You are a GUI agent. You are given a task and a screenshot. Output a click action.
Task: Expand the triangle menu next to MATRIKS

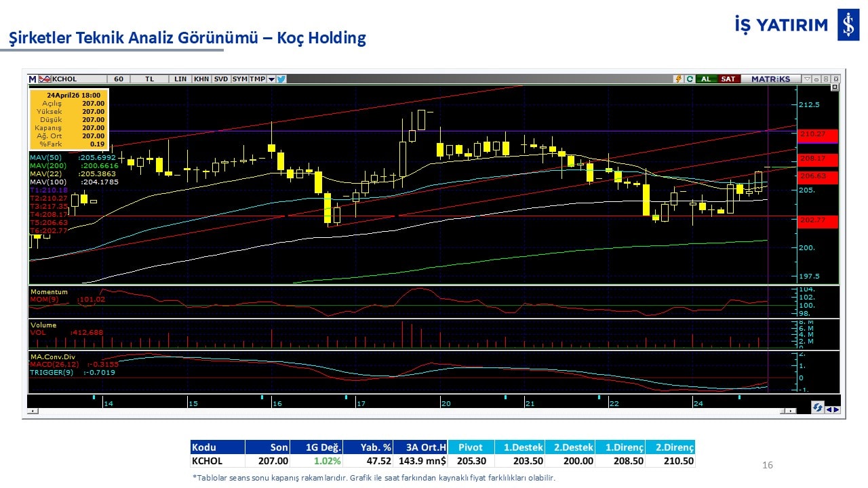[x=806, y=79]
